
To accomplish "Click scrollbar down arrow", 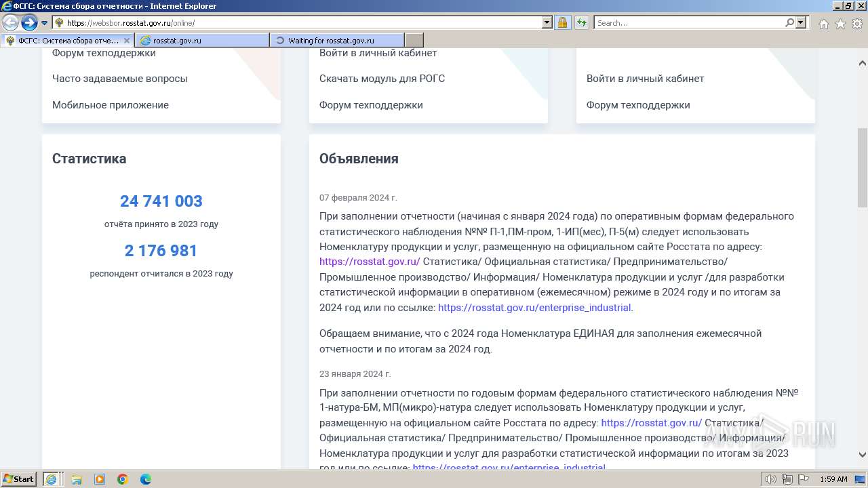I will point(863,455).
